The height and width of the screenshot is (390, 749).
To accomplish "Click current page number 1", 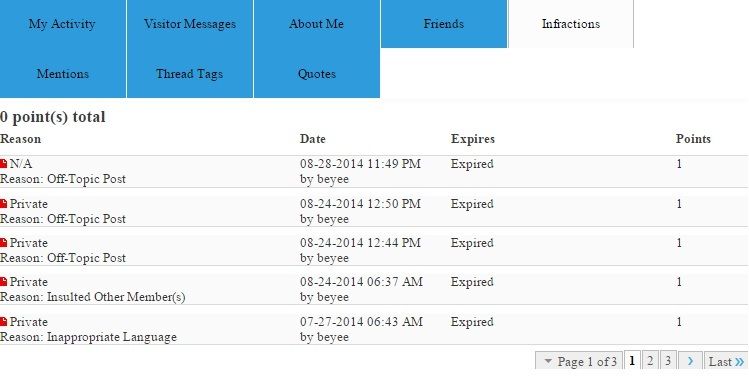I will (632, 360).
